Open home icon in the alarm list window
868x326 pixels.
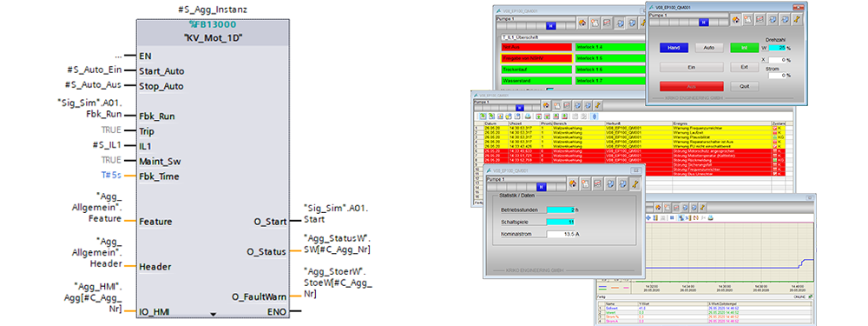(x=546, y=105)
